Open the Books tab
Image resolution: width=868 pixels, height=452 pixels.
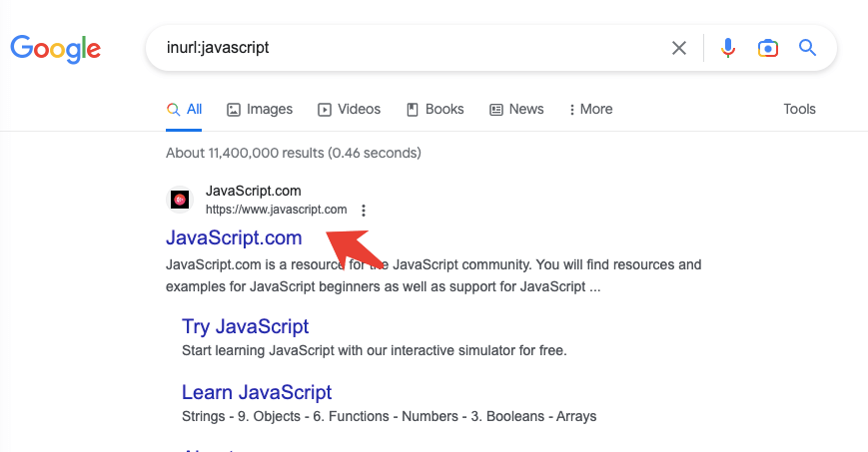(435, 110)
